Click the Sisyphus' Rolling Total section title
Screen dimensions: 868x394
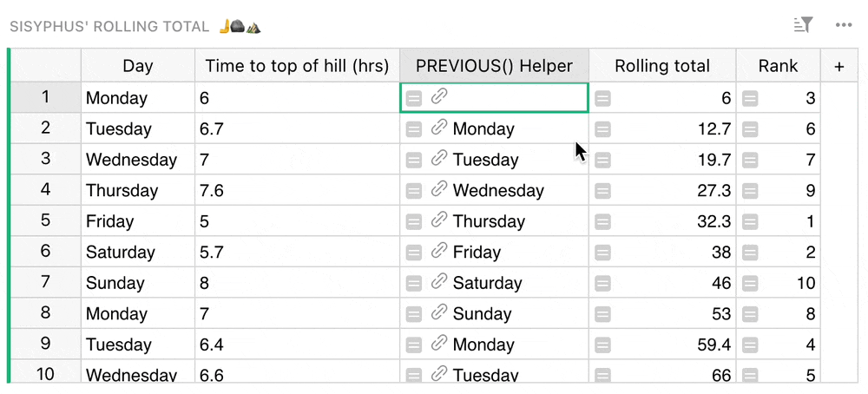point(109,27)
